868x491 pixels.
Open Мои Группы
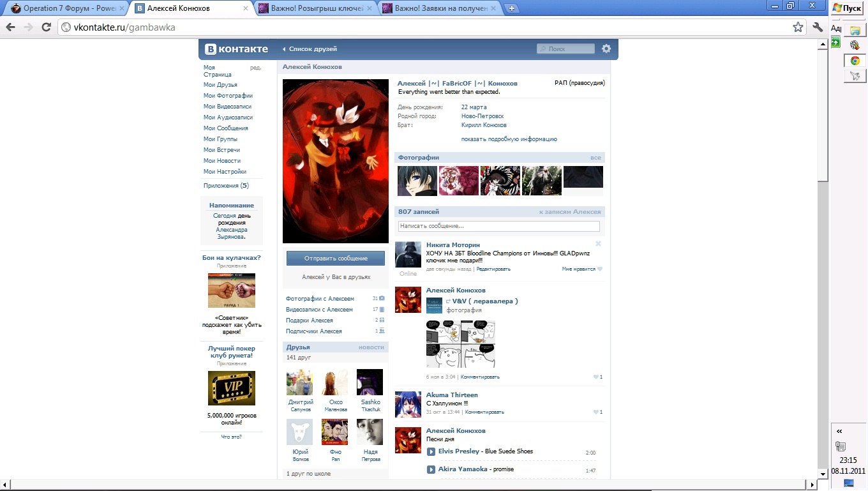pyautogui.click(x=220, y=139)
